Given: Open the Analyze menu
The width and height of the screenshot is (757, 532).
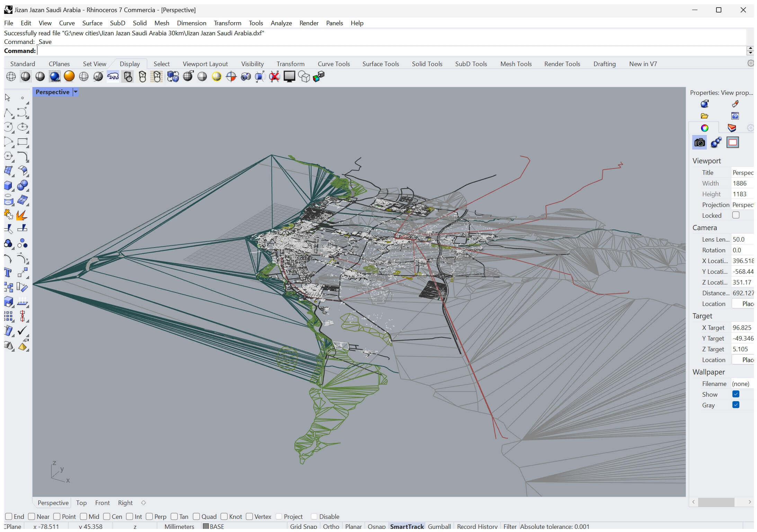Looking at the screenshot, I should point(281,23).
